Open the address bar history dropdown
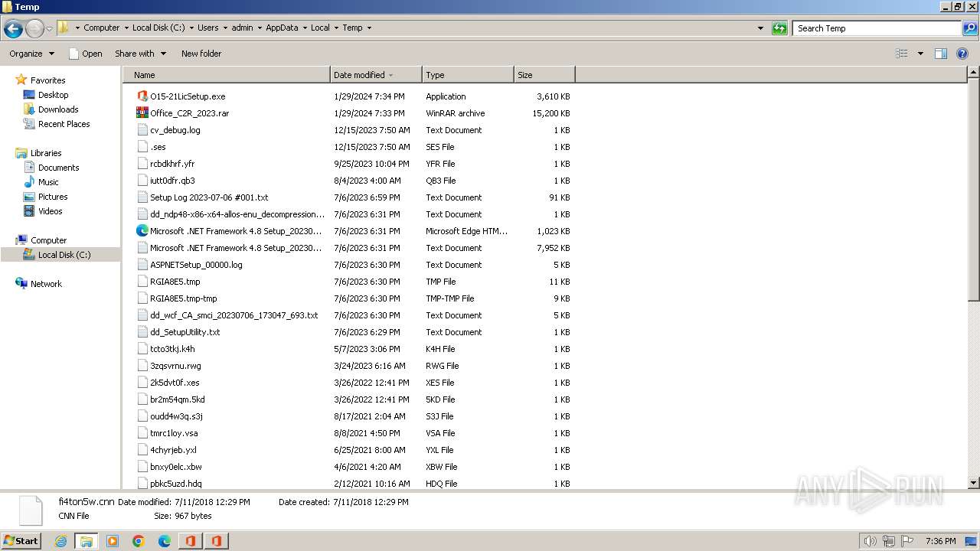Screen dimensions: 980x551 760,28
